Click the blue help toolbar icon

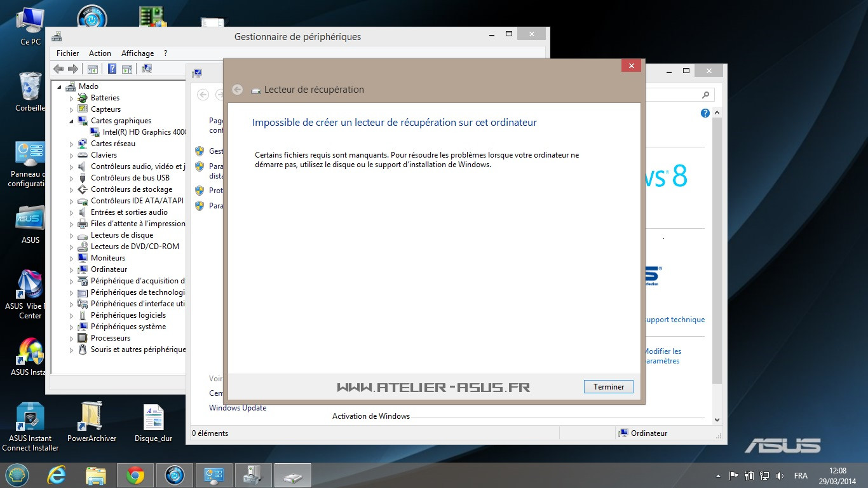(x=112, y=69)
